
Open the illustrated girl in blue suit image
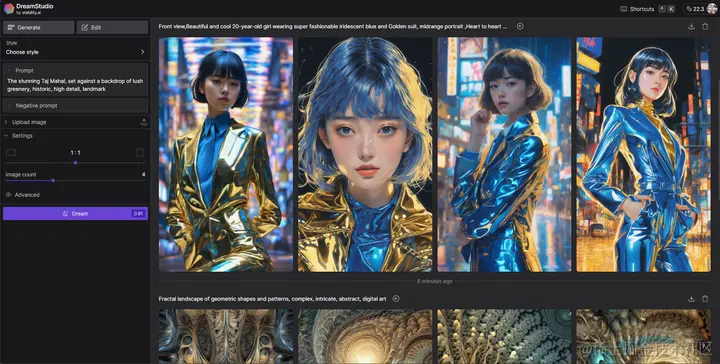643,154
